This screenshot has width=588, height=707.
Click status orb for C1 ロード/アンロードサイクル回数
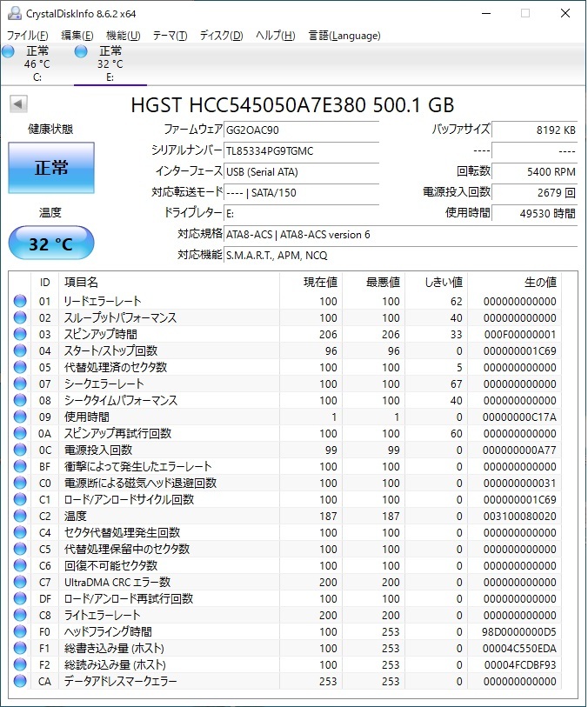pyautogui.click(x=20, y=499)
